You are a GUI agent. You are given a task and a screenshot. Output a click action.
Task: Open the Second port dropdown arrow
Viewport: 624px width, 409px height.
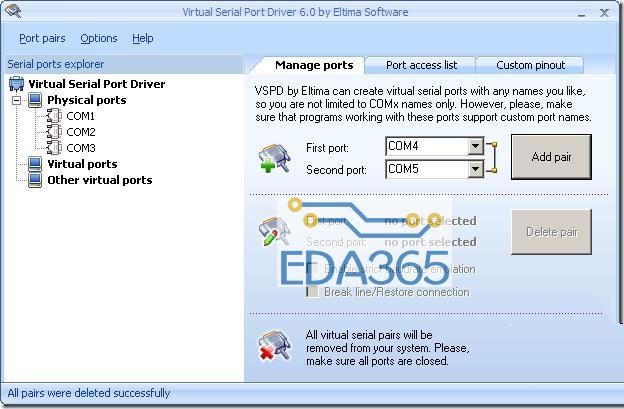point(475,169)
